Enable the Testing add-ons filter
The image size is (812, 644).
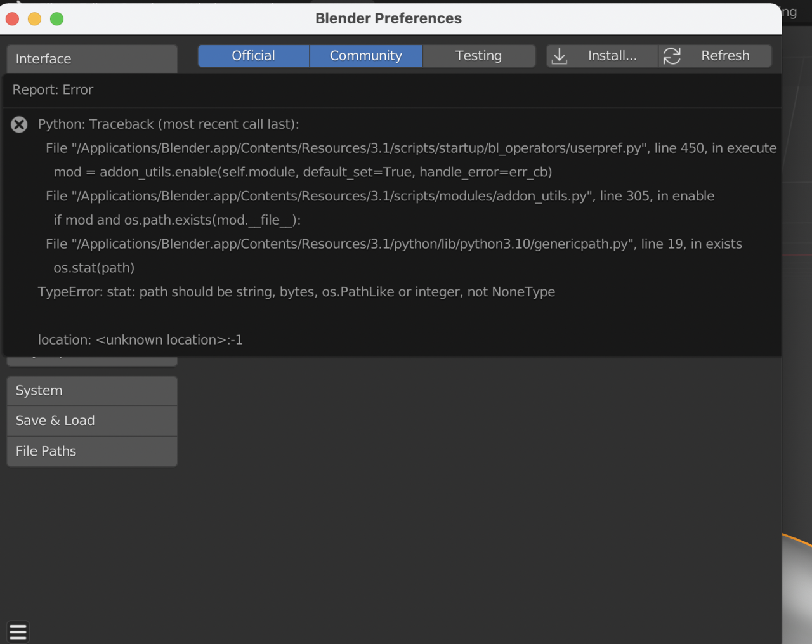(x=478, y=56)
